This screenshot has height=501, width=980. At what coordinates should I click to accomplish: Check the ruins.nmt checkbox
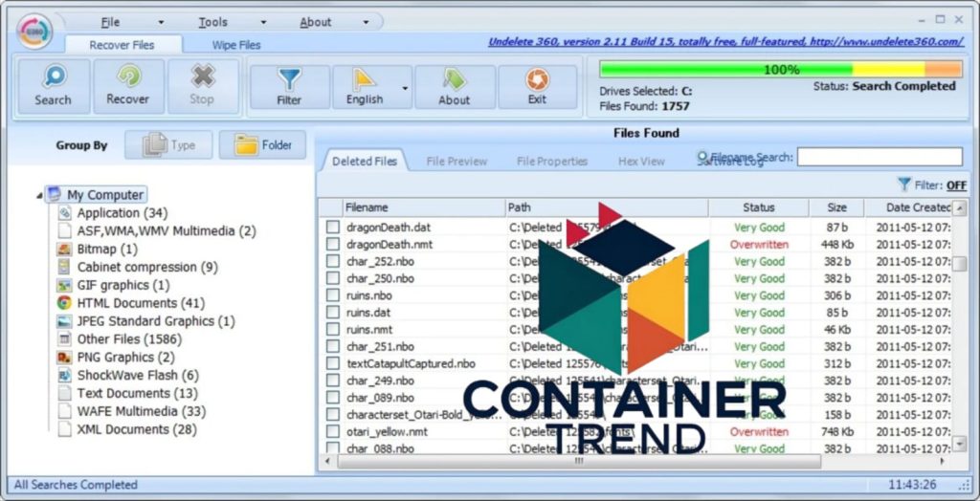click(x=333, y=329)
